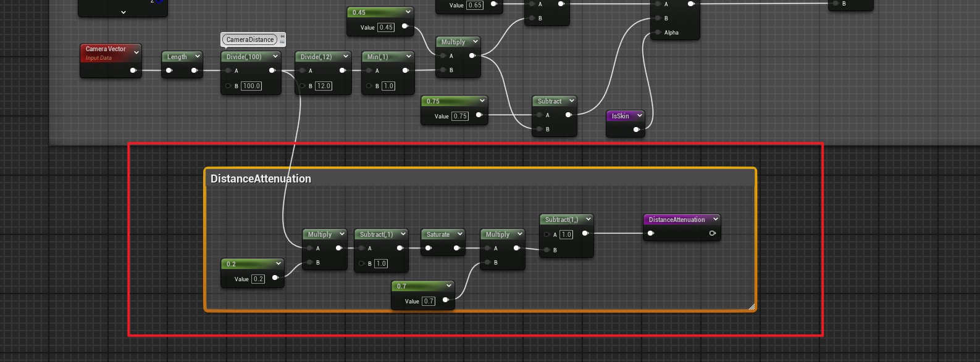980x362 pixels.
Task: Click the CameraDistance comment bubble label
Action: 249,39
